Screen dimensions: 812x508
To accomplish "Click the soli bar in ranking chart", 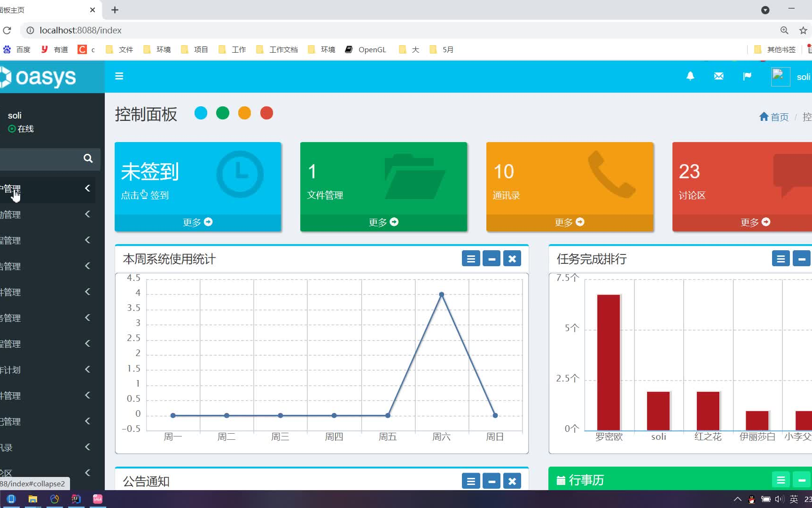I will pos(658,411).
